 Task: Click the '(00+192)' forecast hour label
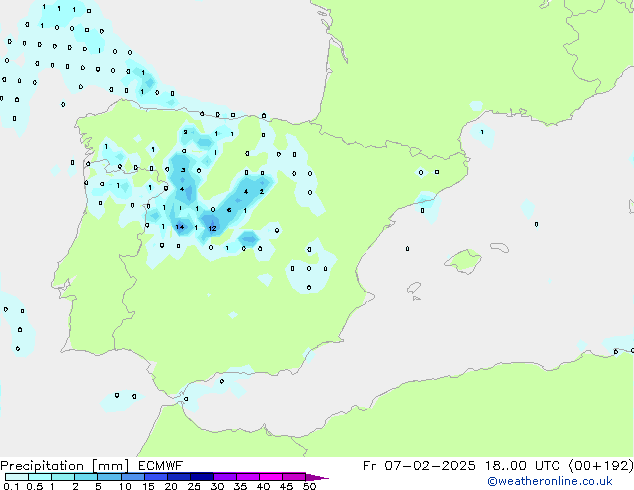[601, 466]
